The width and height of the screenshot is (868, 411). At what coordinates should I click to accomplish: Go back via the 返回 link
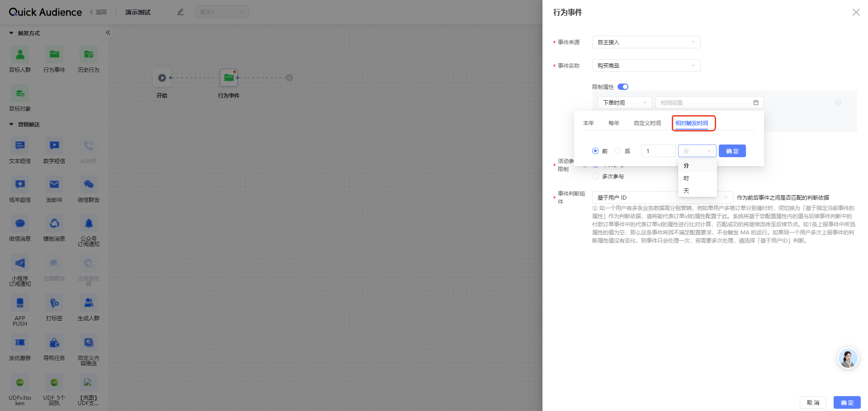tap(98, 12)
